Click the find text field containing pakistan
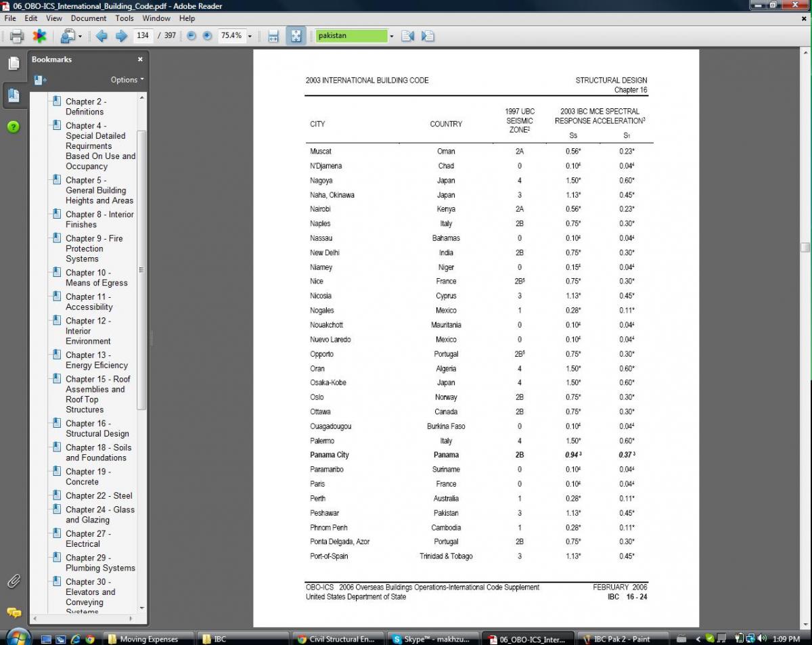812x645 pixels. [352, 36]
